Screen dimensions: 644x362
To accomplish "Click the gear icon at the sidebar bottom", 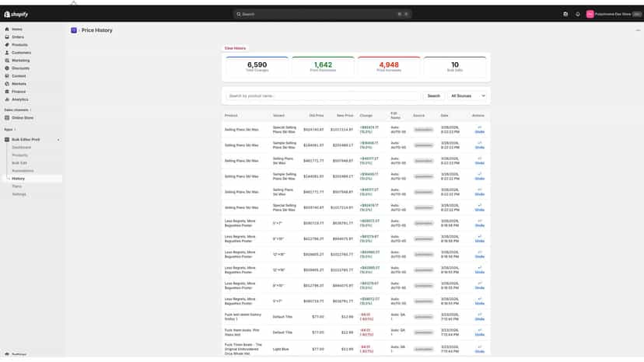I will point(7,353).
